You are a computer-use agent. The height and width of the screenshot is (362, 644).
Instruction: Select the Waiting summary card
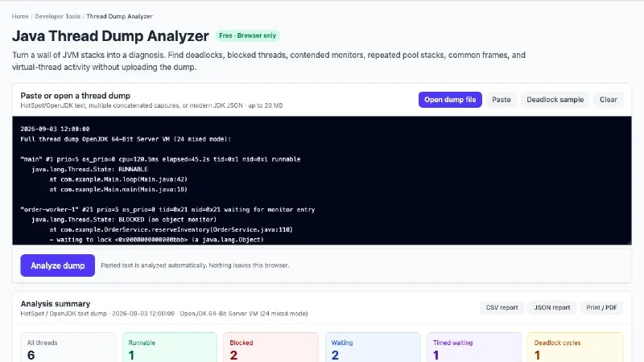tap(373, 348)
